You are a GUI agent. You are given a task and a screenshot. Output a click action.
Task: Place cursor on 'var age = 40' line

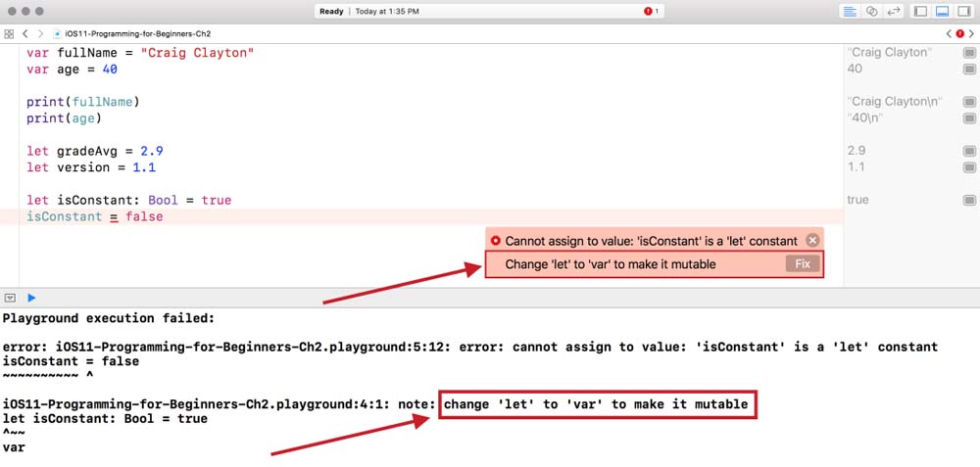[x=72, y=70]
